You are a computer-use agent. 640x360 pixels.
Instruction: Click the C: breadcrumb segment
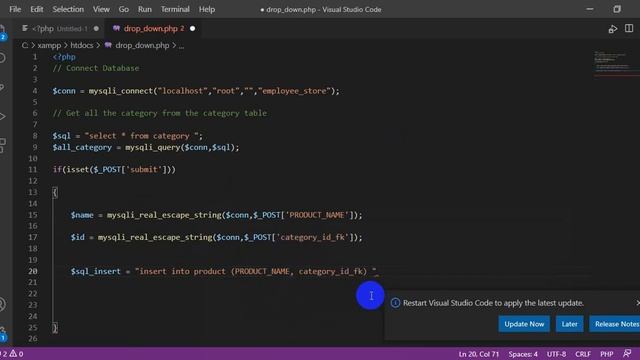(24, 45)
